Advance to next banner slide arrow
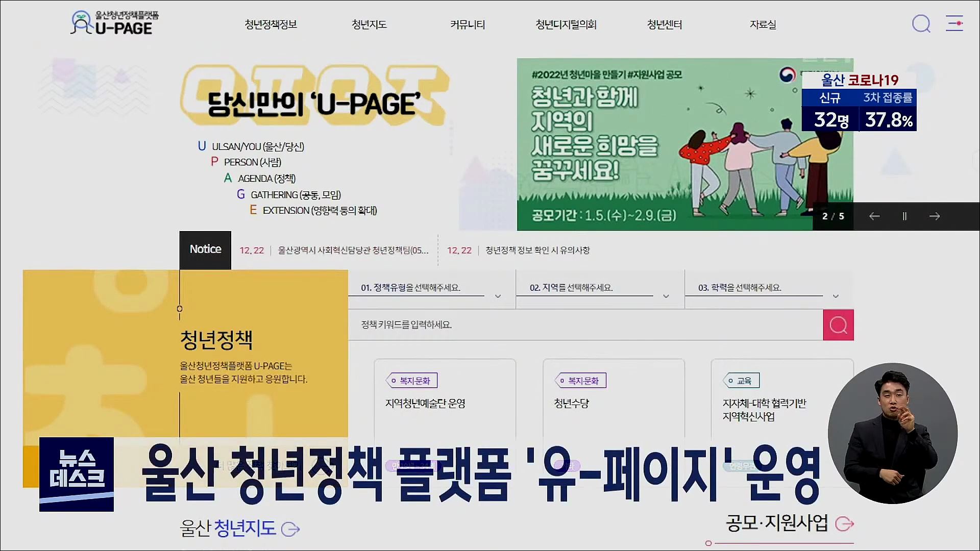This screenshot has width=980, height=551. 934,216
